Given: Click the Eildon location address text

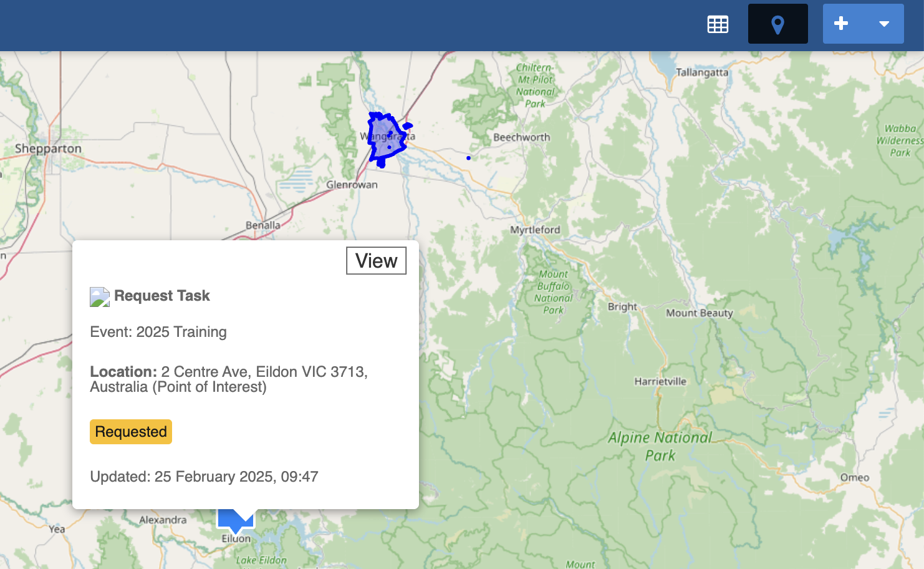Looking at the screenshot, I should pyautogui.click(x=229, y=379).
